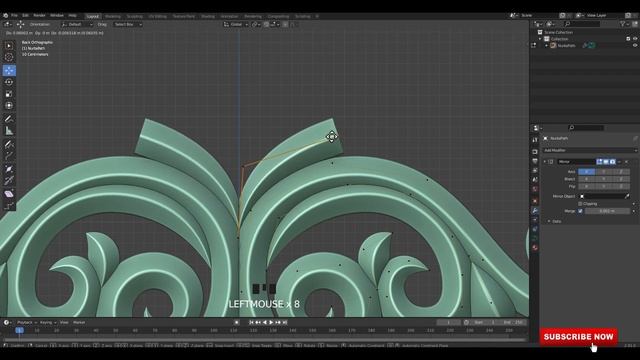
Task: Jump to the timeline start
Action: [251, 322]
